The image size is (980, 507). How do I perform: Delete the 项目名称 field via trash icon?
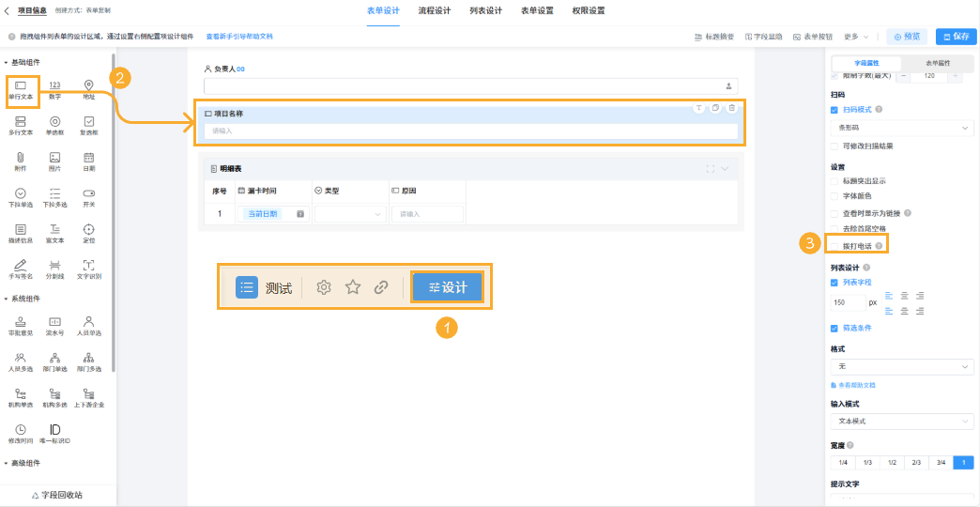tap(732, 108)
